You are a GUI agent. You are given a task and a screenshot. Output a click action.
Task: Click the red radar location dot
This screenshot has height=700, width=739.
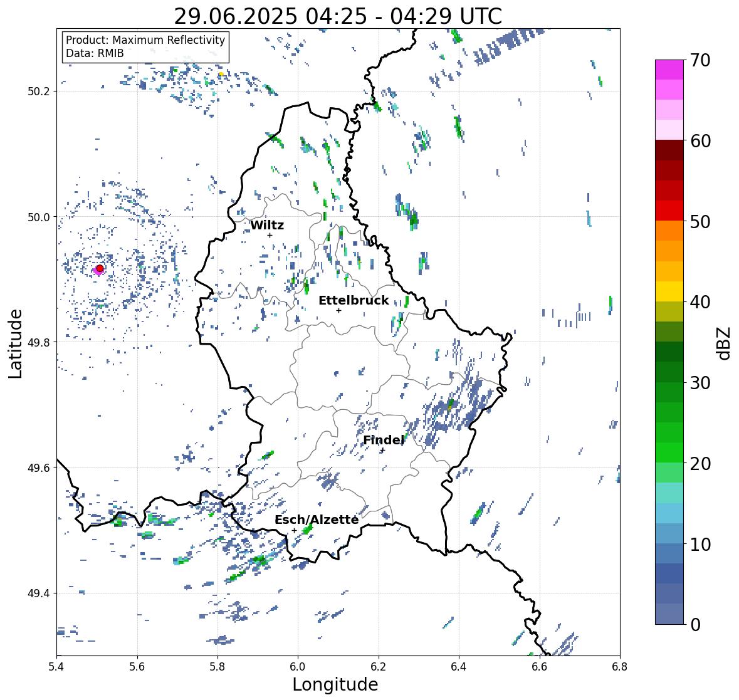pyautogui.click(x=100, y=268)
